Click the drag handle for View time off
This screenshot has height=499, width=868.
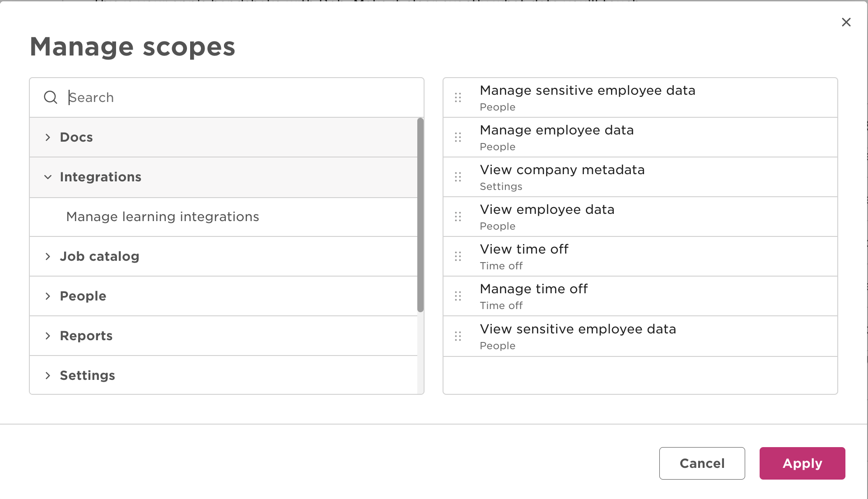coord(458,256)
